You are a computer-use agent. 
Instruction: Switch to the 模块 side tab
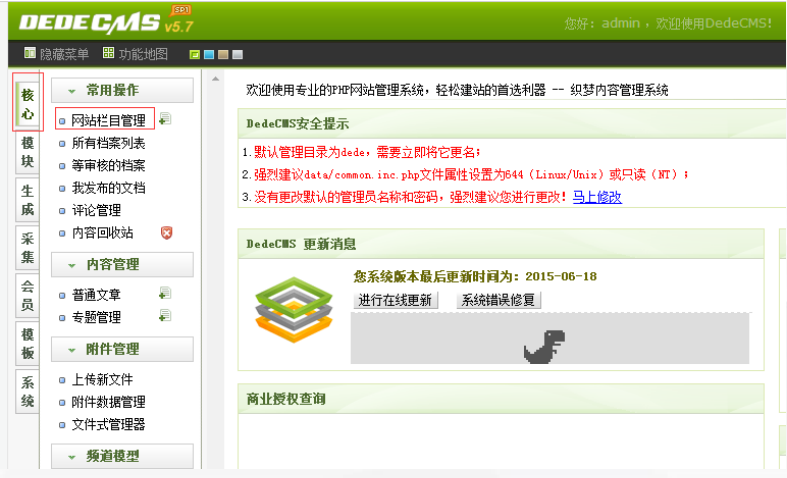pos(28,152)
